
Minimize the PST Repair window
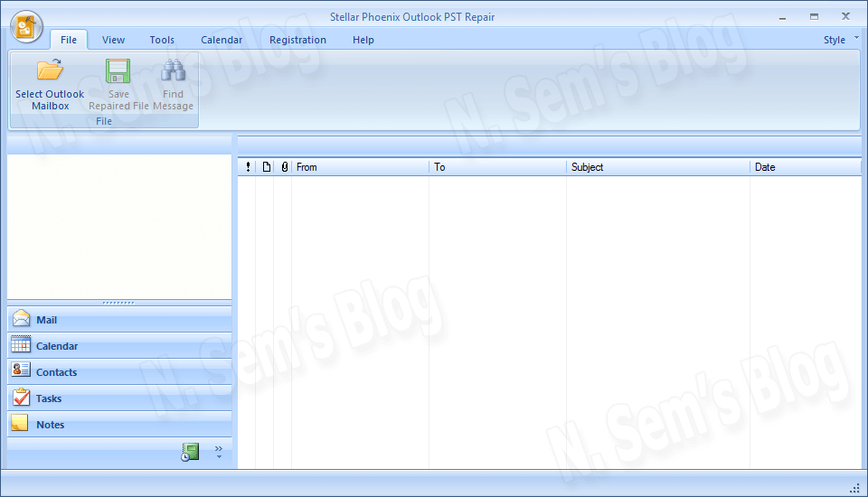(782, 17)
